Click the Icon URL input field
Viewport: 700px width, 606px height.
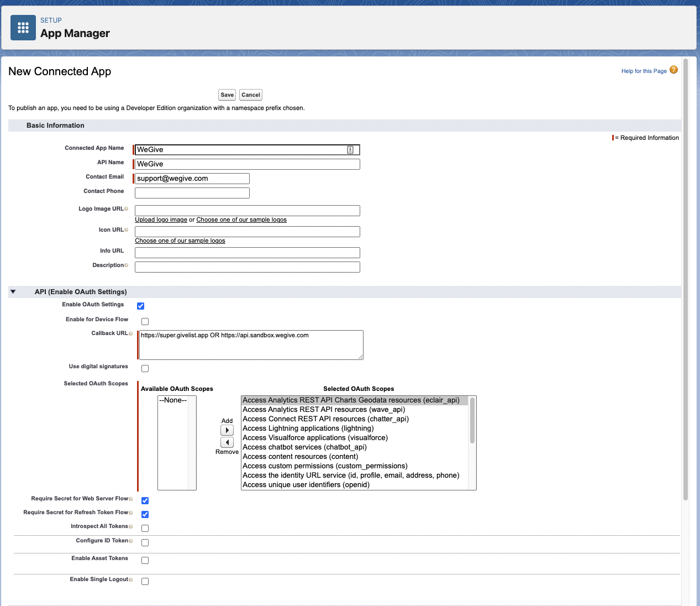click(x=248, y=232)
